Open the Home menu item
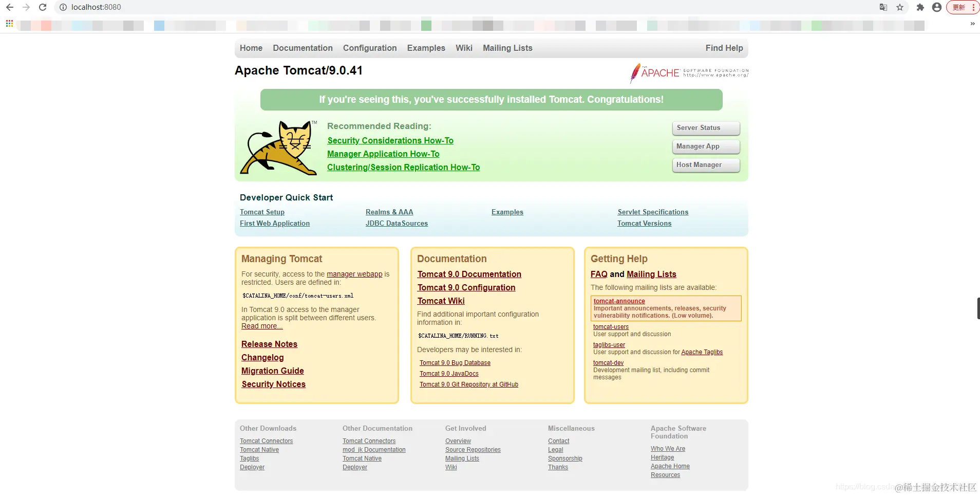 (x=251, y=48)
